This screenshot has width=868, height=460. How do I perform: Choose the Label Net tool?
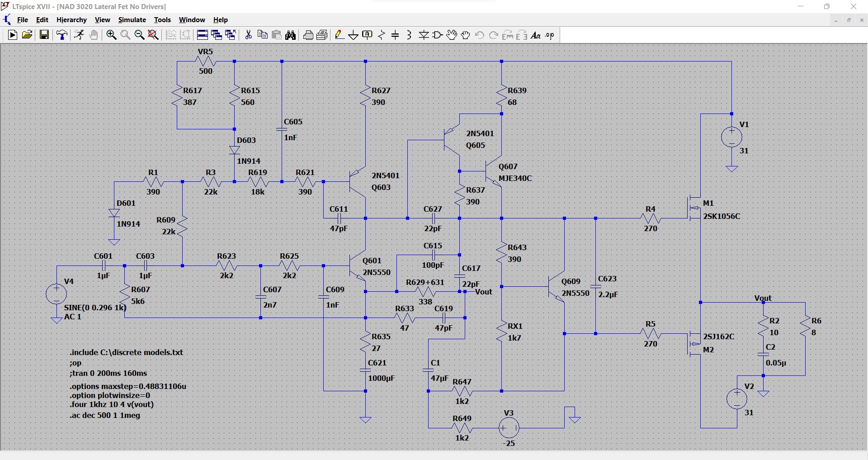tap(368, 35)
